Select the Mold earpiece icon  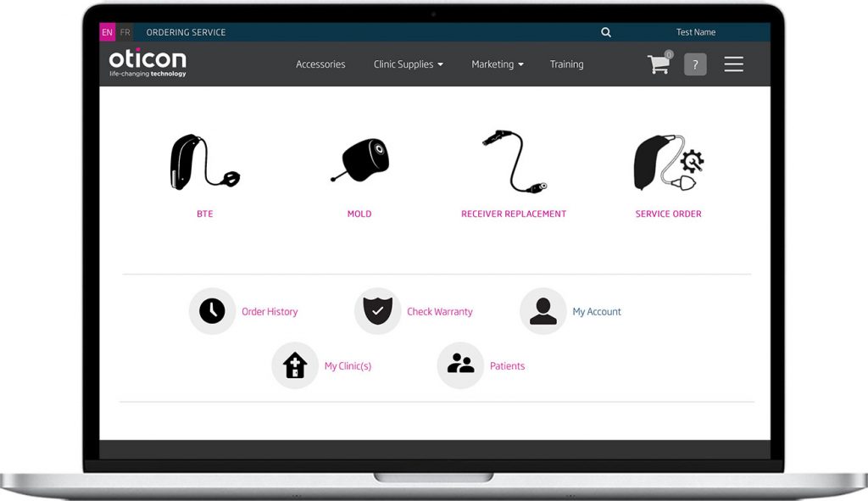[359, 160]
